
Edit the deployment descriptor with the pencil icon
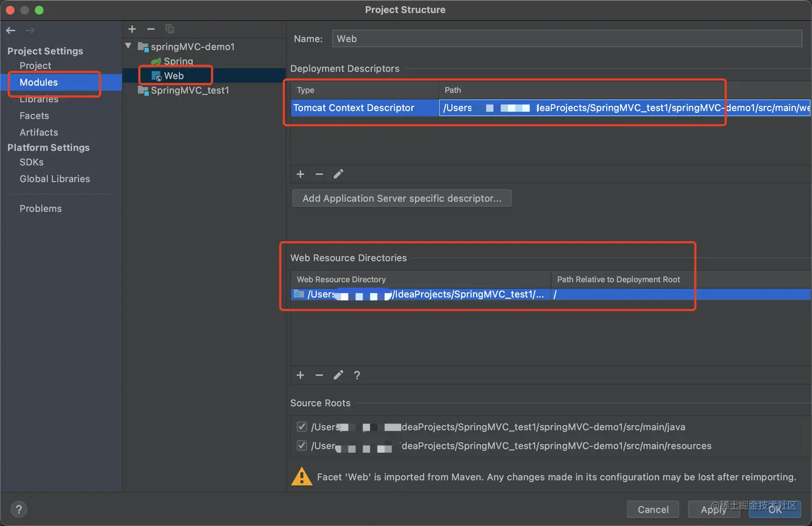pyautogui.click(x=338, y=174)
